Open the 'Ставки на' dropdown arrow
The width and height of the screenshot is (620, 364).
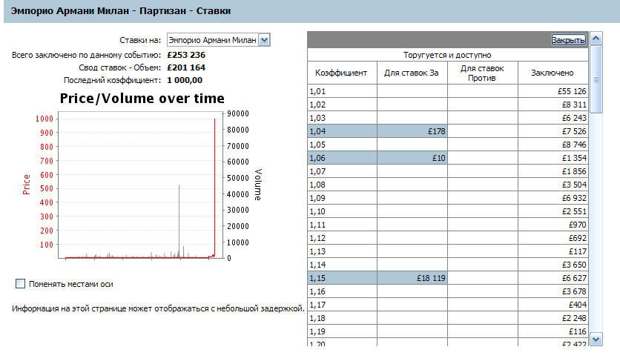264,40
